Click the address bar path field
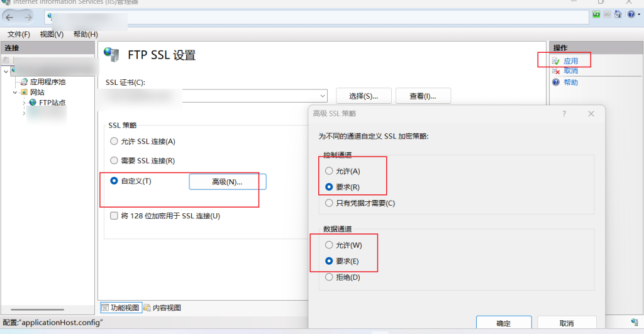Screen dimensions: 644x334 tap(317, 17)
